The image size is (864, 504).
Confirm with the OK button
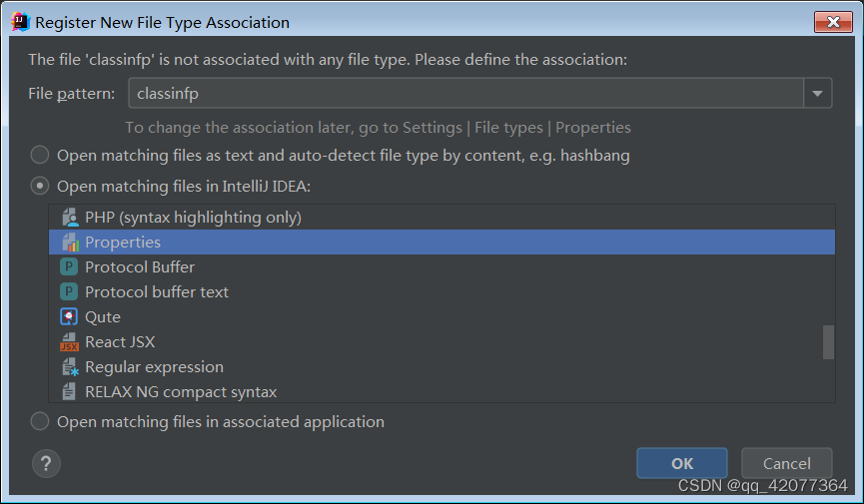tap(682, 462)
